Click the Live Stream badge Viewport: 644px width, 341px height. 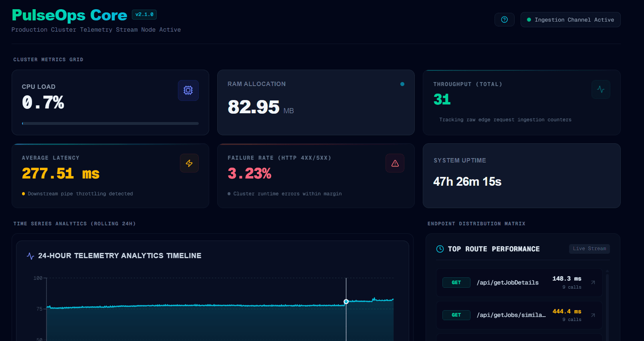tap(589, 249)
